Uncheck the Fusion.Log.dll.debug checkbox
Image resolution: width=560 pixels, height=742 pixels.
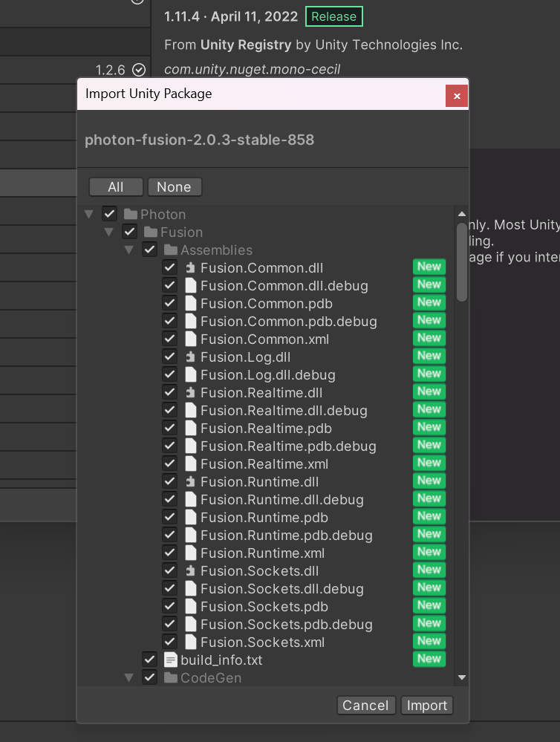(x=169, y=374)
